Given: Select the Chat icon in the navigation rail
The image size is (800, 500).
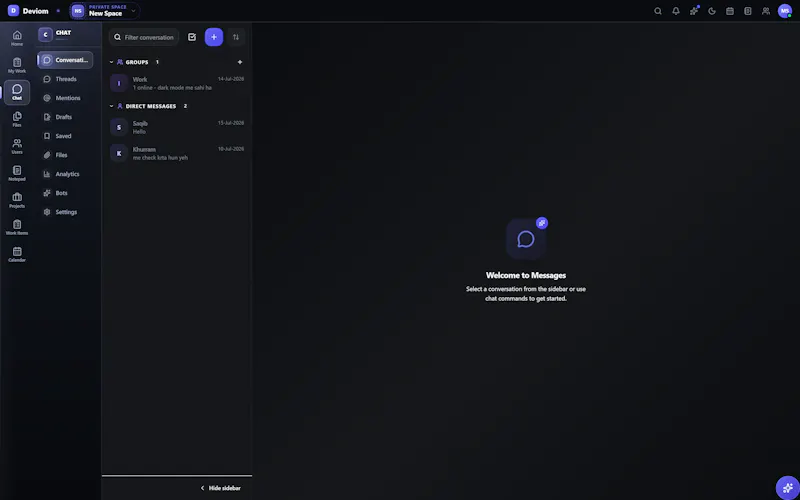Looking at the screenshot, I should click(17, 92).
